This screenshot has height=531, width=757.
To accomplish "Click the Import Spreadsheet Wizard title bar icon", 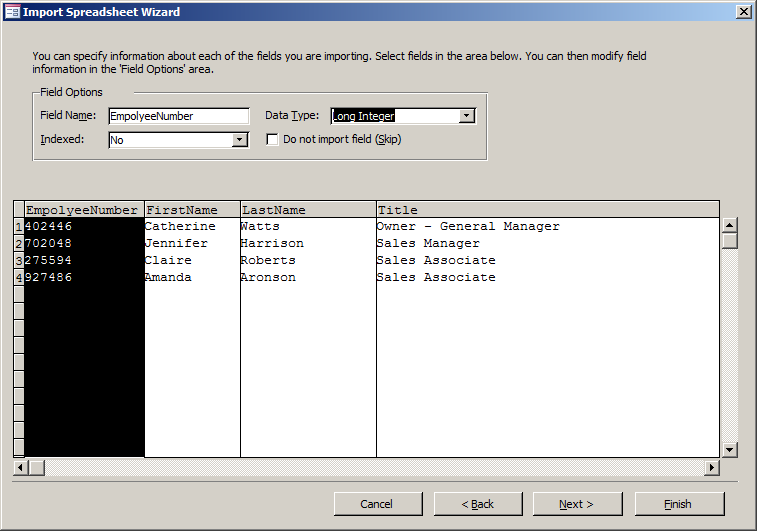I will (x=12, y=12).
